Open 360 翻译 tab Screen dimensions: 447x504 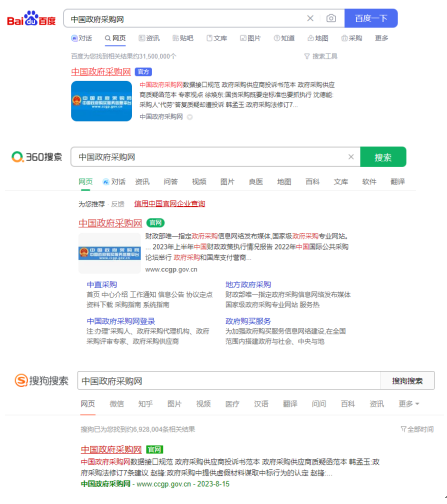(397, 182)
